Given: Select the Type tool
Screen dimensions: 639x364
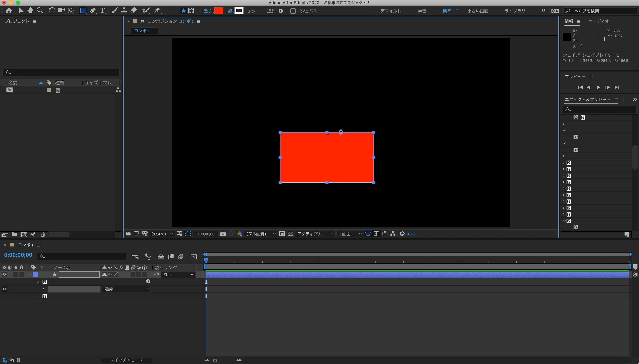Looking at the screenshot, I should [102, 10].
